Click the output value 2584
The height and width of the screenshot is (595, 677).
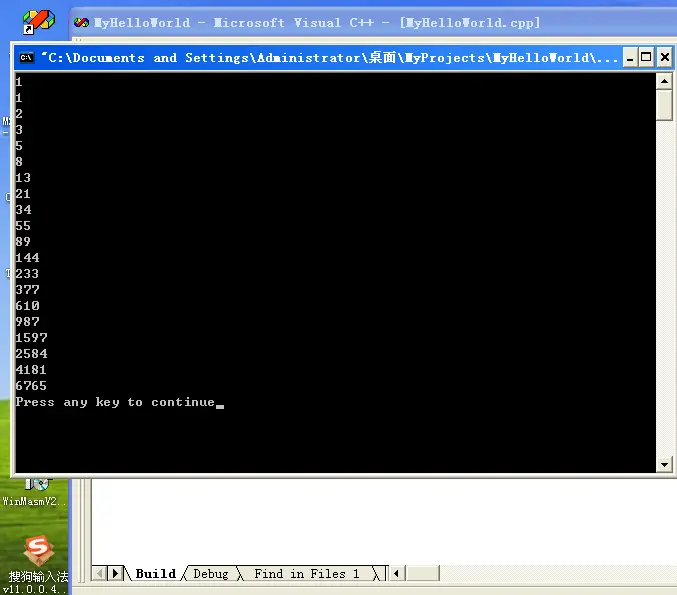[31, 354]
